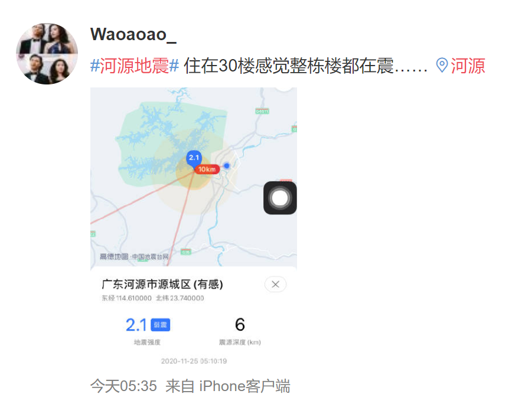
Task: Click the Waoaoao_ username
Action: [x=133, y=34]
